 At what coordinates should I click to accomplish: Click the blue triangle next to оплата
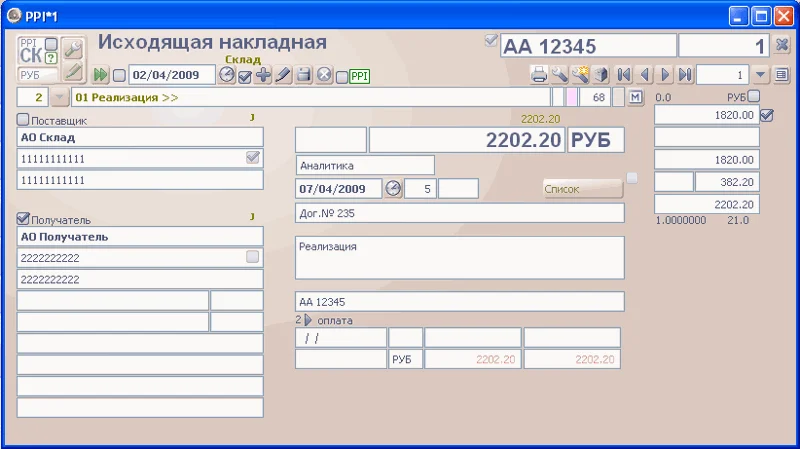tap(308, 320)
